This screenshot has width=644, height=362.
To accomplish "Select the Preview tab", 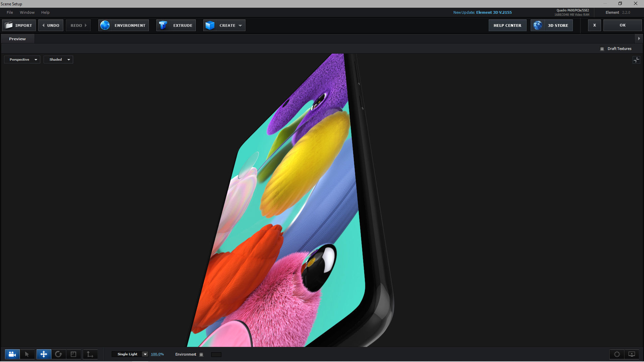I will [x=17, y=39].
